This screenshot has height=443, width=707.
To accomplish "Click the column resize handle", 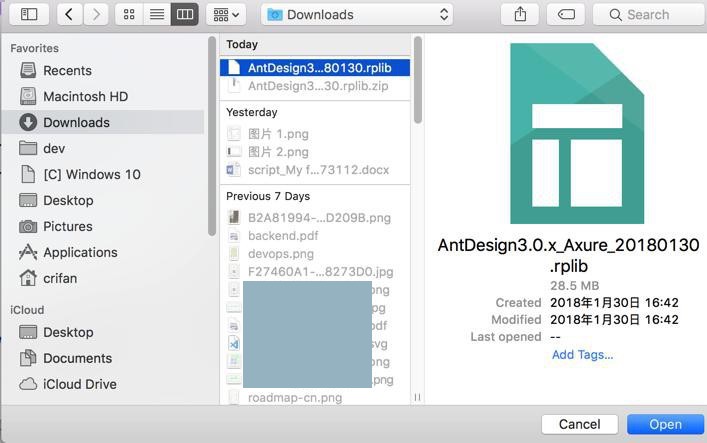I will 418,397.
